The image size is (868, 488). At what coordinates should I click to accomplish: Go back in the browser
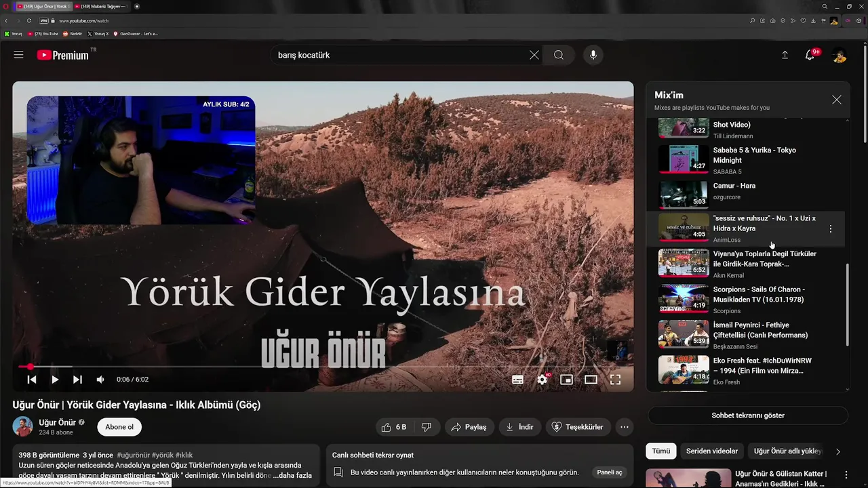click(x=6, y=21)
